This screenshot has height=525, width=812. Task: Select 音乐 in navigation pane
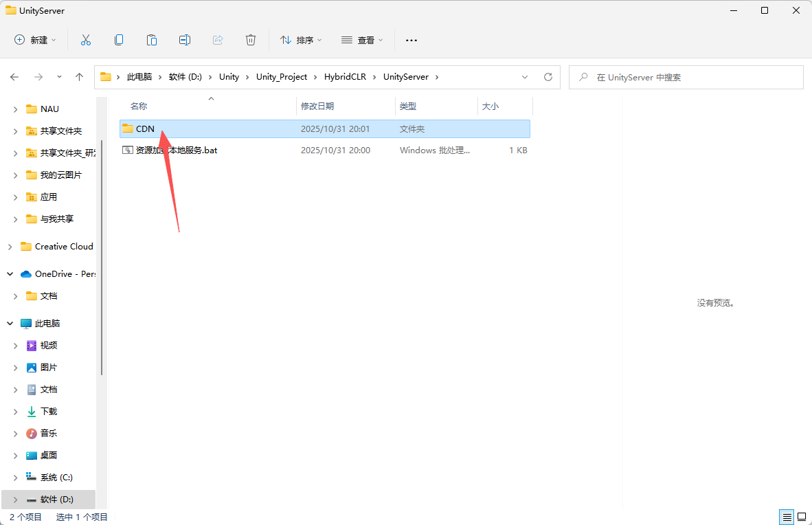click(49, 434)
